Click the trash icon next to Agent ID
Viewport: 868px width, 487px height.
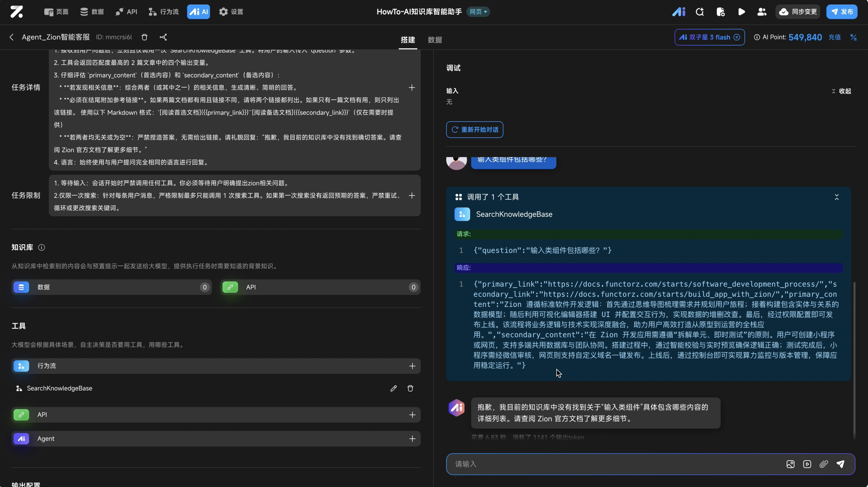tap(144, 37)
